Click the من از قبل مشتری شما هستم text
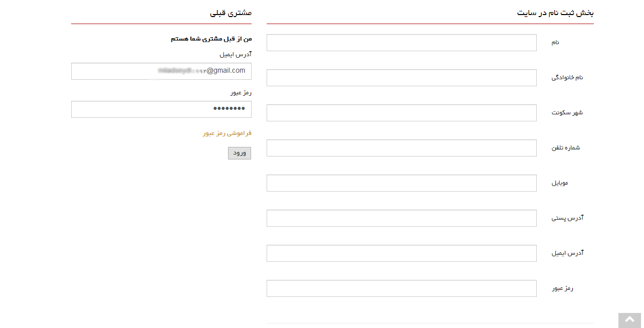Screen dimensions: 644x328 (x=211, y=39)
